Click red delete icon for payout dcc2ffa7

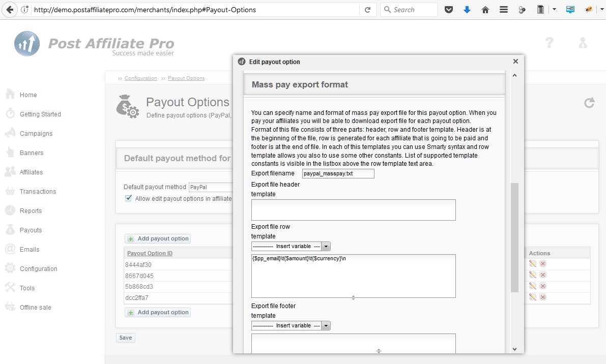543,297
